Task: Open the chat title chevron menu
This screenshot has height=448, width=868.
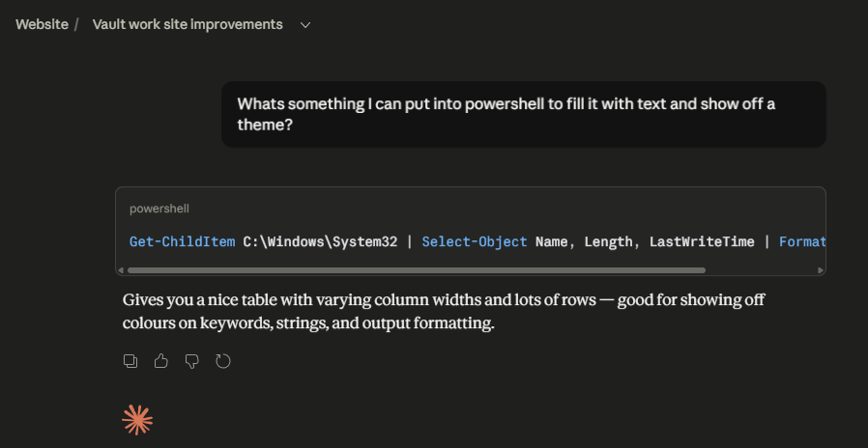Action: point(305,25)
